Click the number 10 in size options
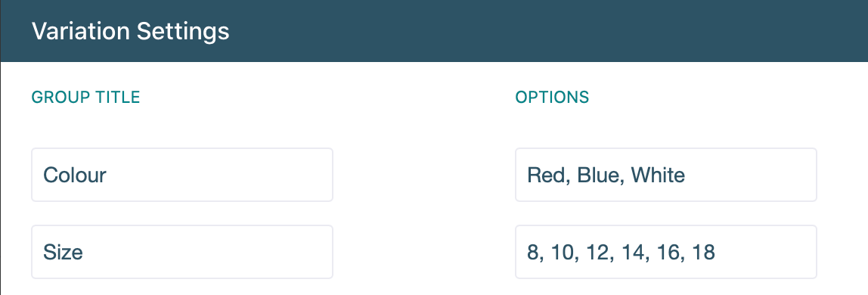Image resolution: width=868 pixels, height=295 pixels. pos(560,253)
